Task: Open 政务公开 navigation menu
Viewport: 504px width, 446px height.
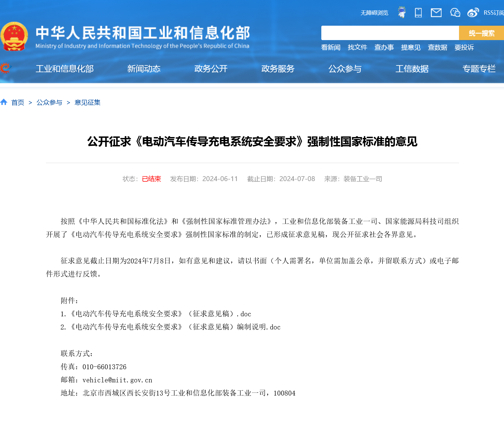Action: click(x=211, y=69)
